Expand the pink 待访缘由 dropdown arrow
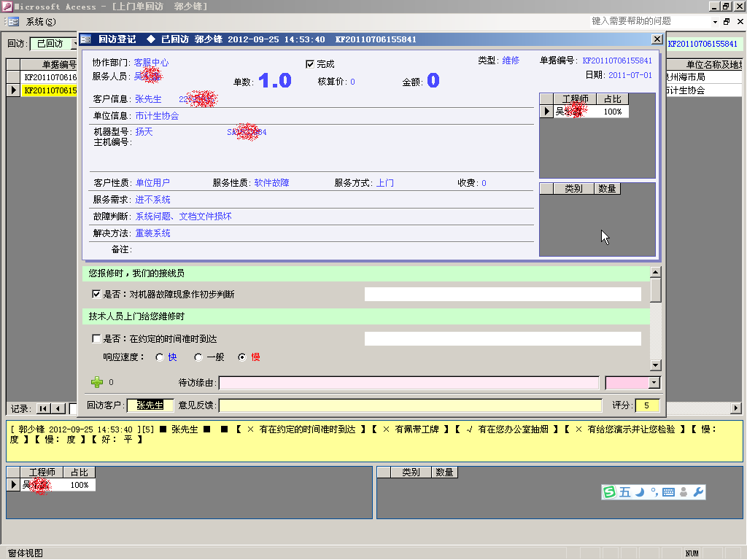 [654, 383]
